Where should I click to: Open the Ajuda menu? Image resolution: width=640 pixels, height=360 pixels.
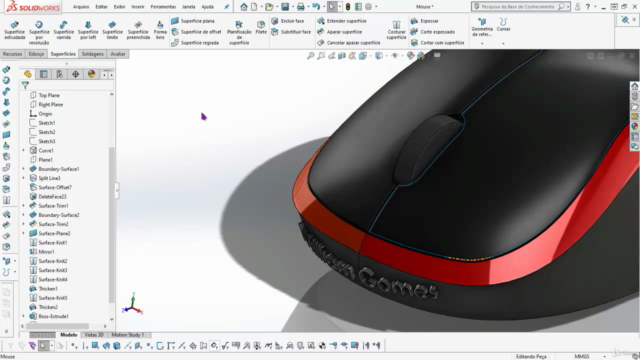[207, 7]
